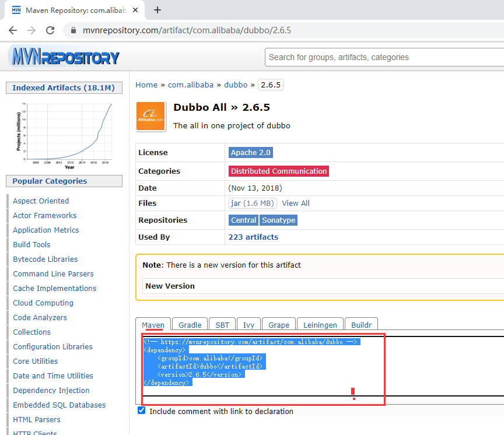Click the MVNRepository site logo
504x435 pixels.
[65, 57]
